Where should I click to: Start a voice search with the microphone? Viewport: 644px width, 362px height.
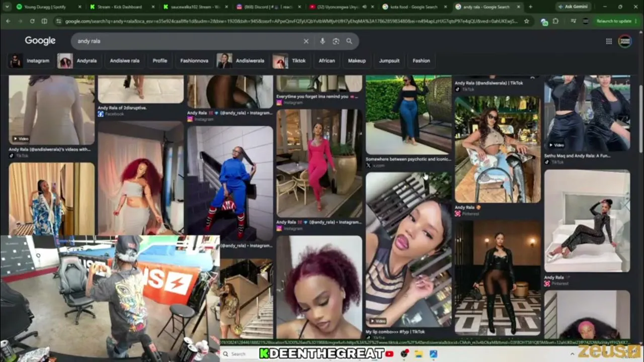point(323,41)
